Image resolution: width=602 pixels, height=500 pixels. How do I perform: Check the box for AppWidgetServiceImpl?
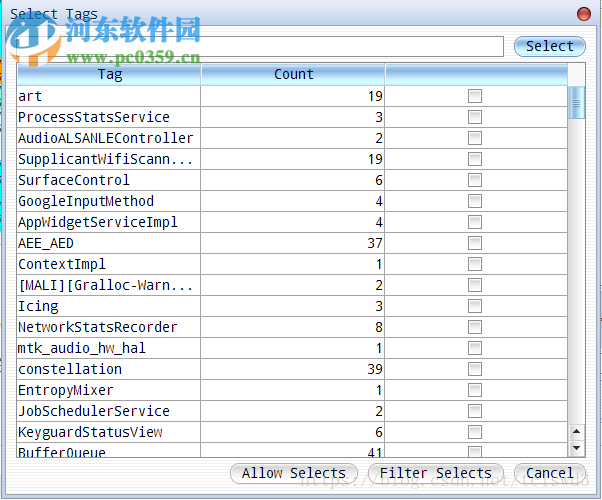(475, 222)
